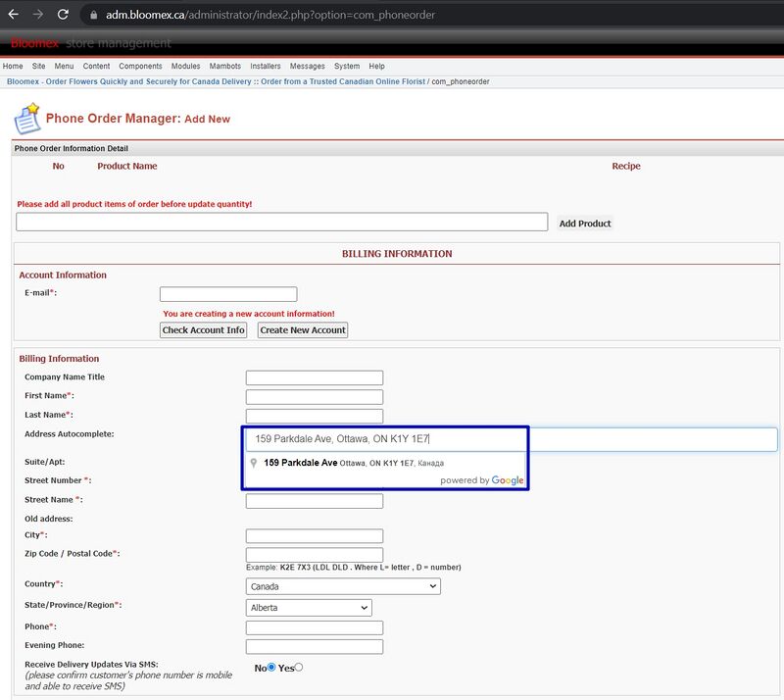Open the Messages menu
Screen dimensions: 784x700
308,66
